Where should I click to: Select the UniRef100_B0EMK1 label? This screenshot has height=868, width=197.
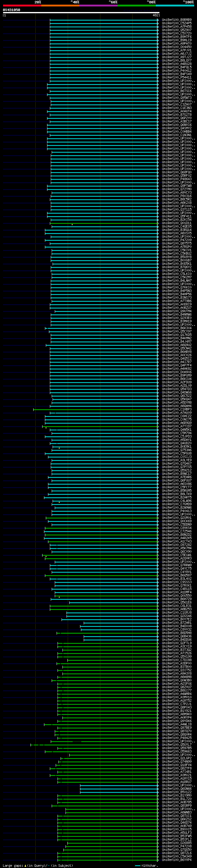pyautogui.click(x=177, y=446)
